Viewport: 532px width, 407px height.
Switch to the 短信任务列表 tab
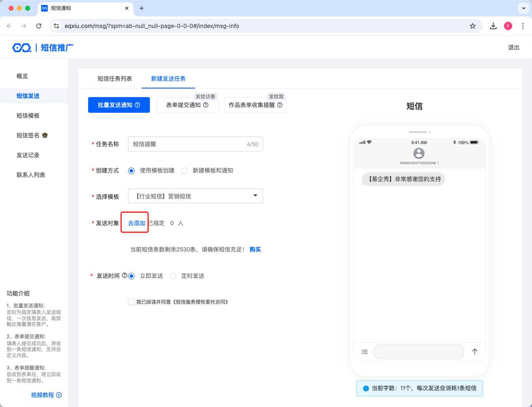click(114, 79)
